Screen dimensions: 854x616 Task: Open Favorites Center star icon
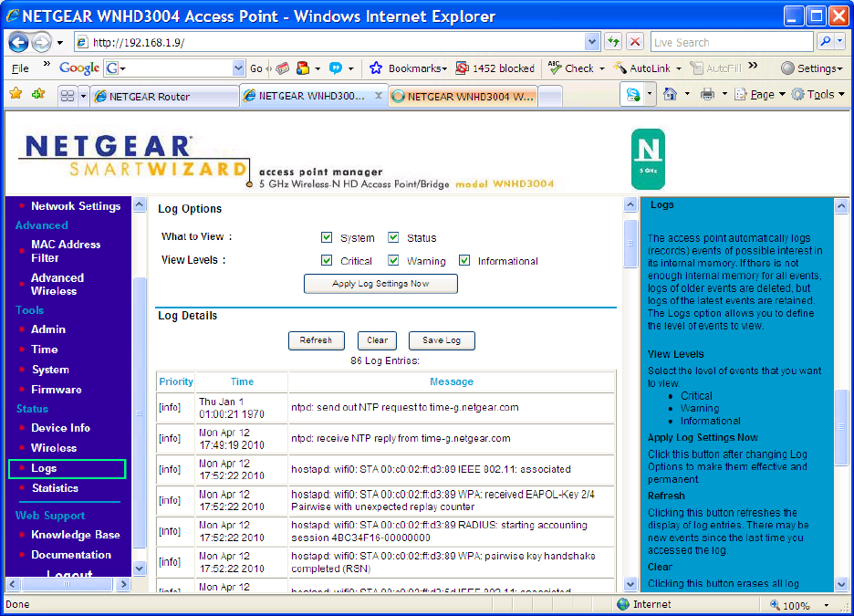(x=16, y=94)
